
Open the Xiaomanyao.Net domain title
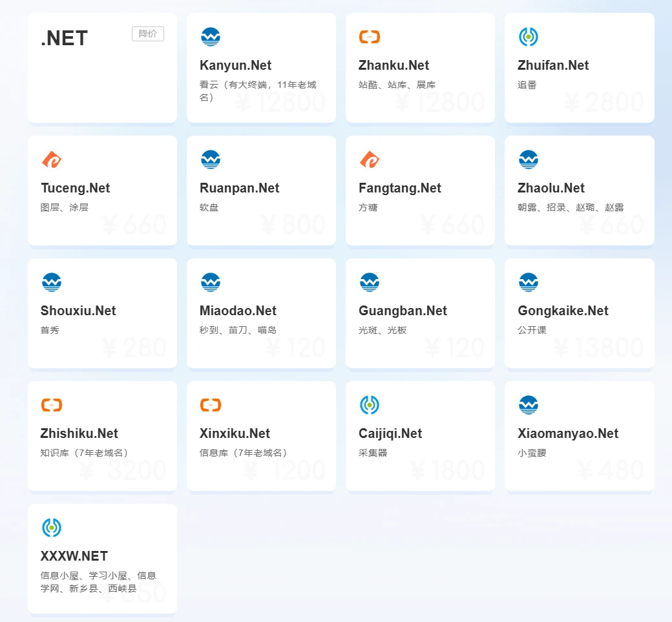point(567,433)
